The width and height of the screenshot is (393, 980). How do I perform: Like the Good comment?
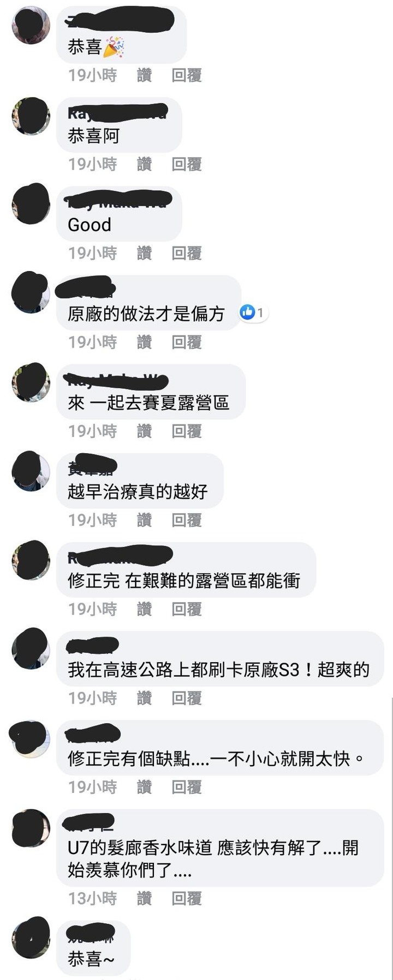144,253
